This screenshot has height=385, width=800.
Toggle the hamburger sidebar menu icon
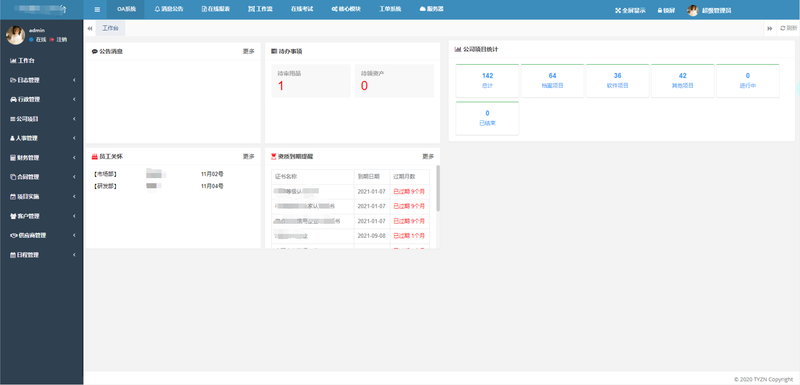tap(97, 10)
